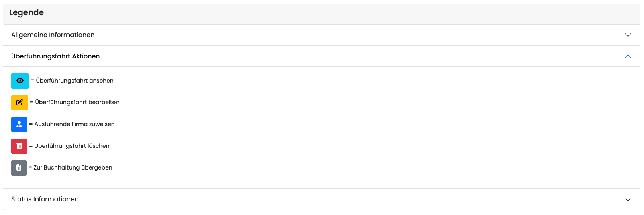Click the Überführungsfahrt bearbeiten legend label

(77, 103)
